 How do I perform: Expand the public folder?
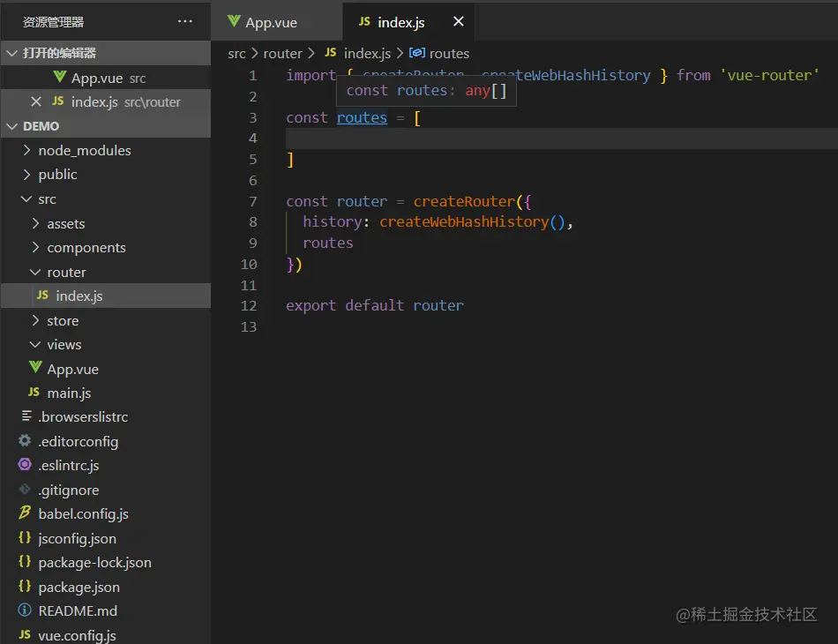(x=105, y=174)
